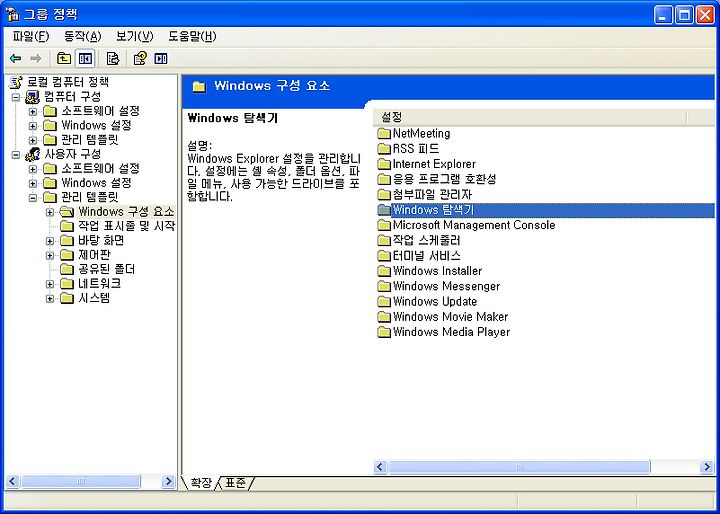Select 시스템 label in tree
Image resolution: width=720 pixels, height=514 pixels.
[94, 298]
